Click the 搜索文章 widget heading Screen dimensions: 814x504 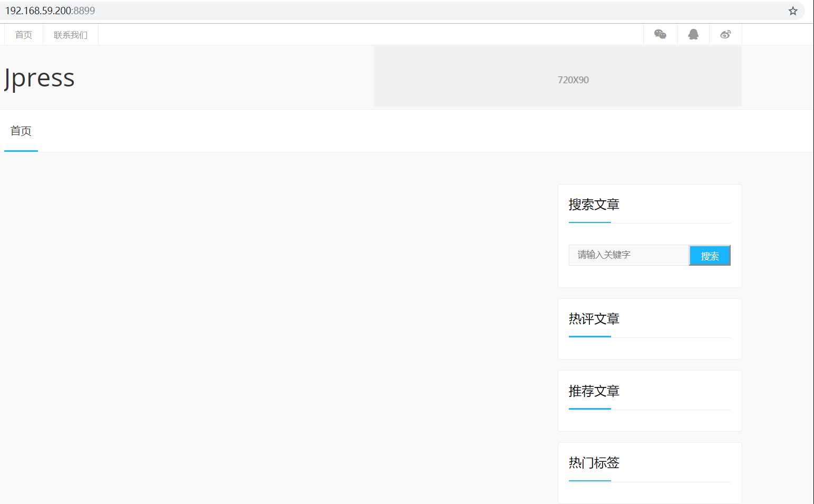tap(594, 205)
